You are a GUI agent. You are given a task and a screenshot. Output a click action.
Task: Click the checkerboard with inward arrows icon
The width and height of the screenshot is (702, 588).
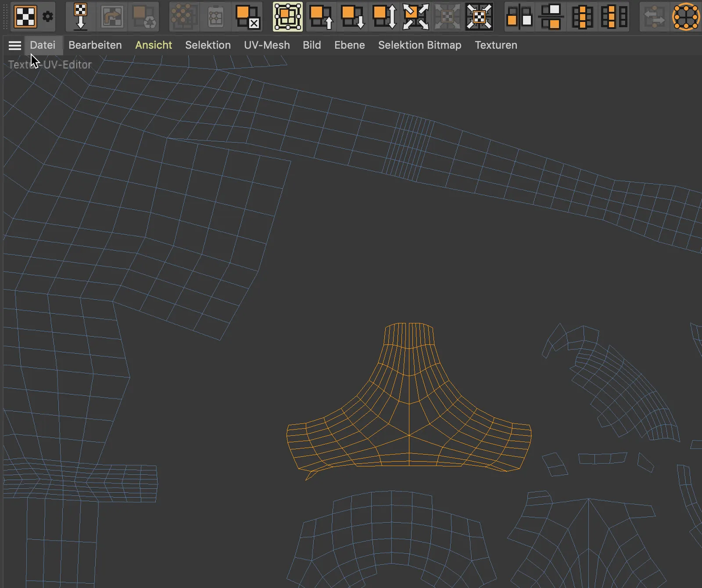pos(479,17)
